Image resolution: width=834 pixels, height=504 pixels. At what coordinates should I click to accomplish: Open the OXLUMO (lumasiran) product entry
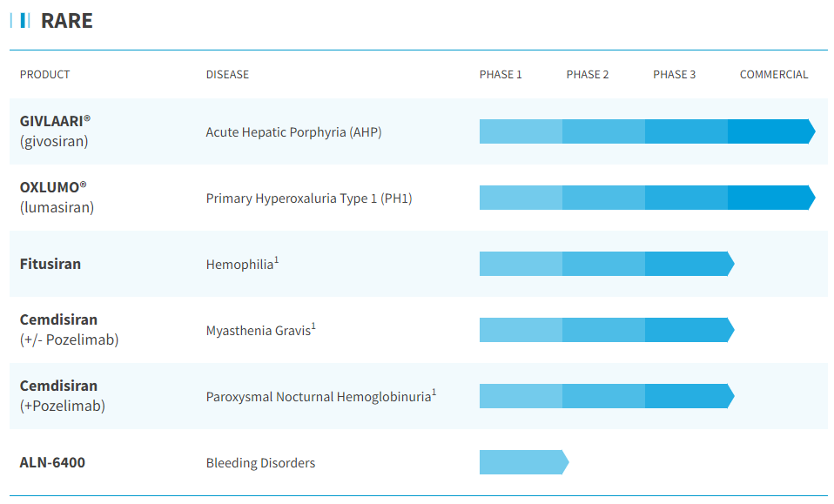pyautogui.click(x=57, y=197)
